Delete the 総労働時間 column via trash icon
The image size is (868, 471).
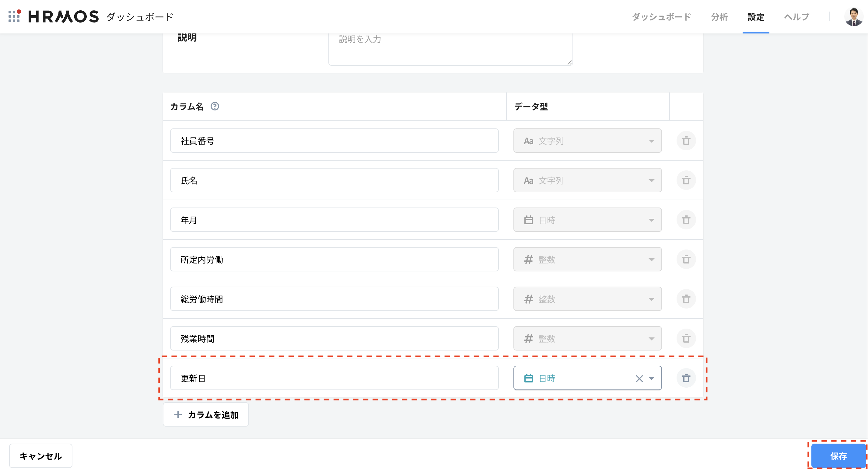coord(686,299)
